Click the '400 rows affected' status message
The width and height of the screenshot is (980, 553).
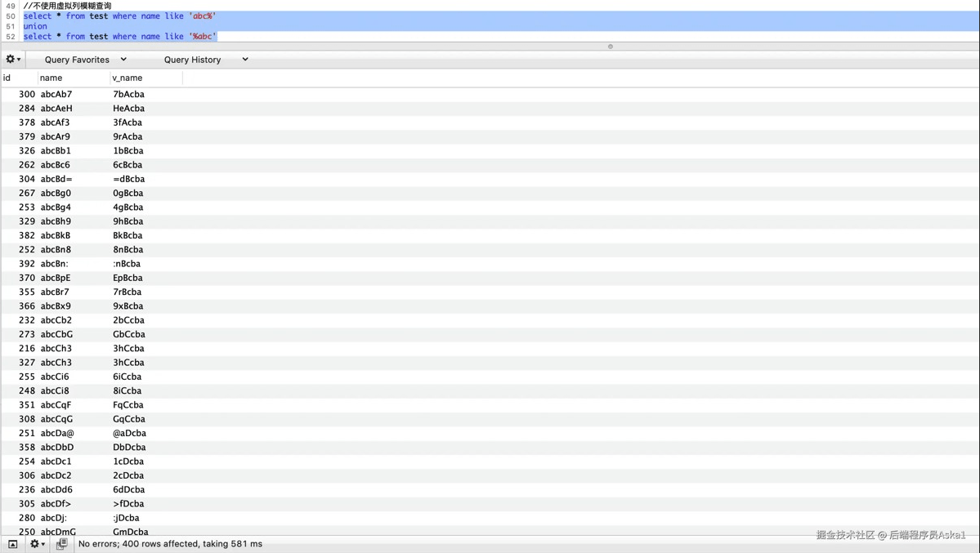(170, 544)
